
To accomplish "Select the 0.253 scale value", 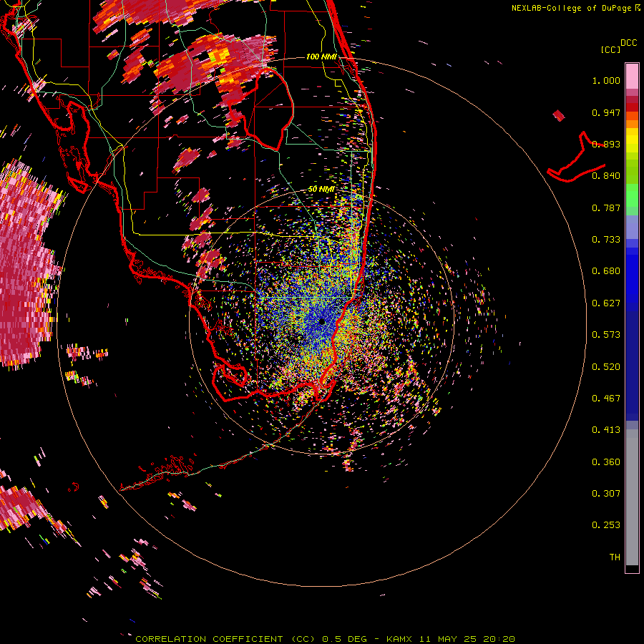I will [606, 525].
